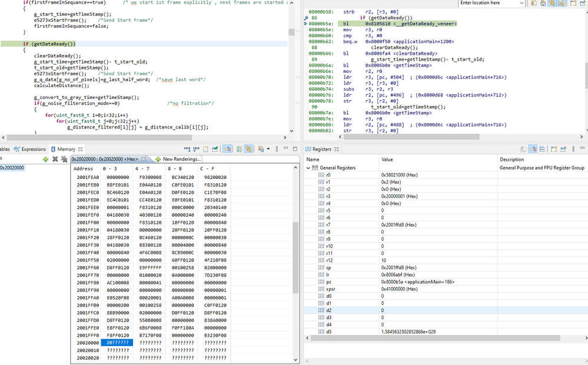This screenshot has height=365, width=588.
Task: Open the disassembly location dropdown
Action: (521, 3)
